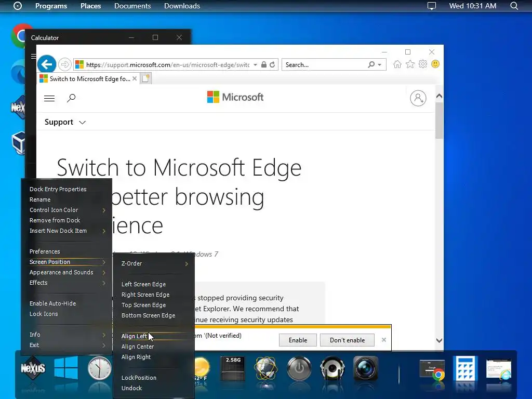Click the power button dock icon
The image size is (532, 399).
point(299,368)
